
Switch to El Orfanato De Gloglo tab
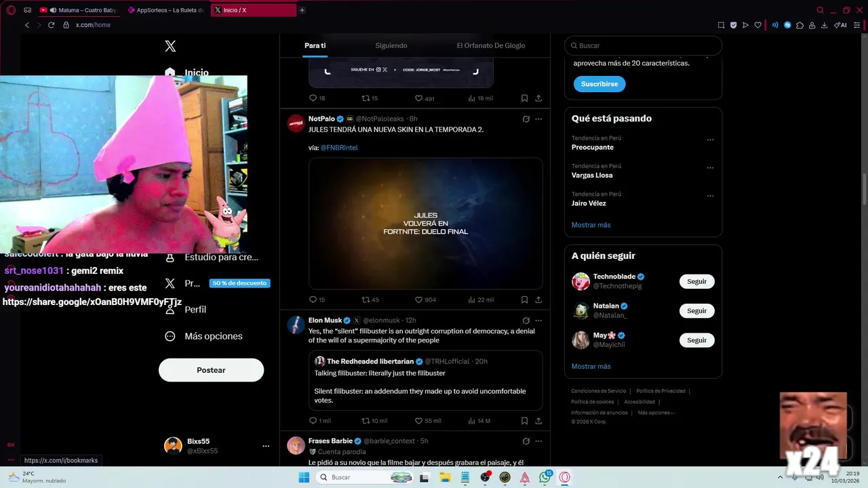(491, 45)
